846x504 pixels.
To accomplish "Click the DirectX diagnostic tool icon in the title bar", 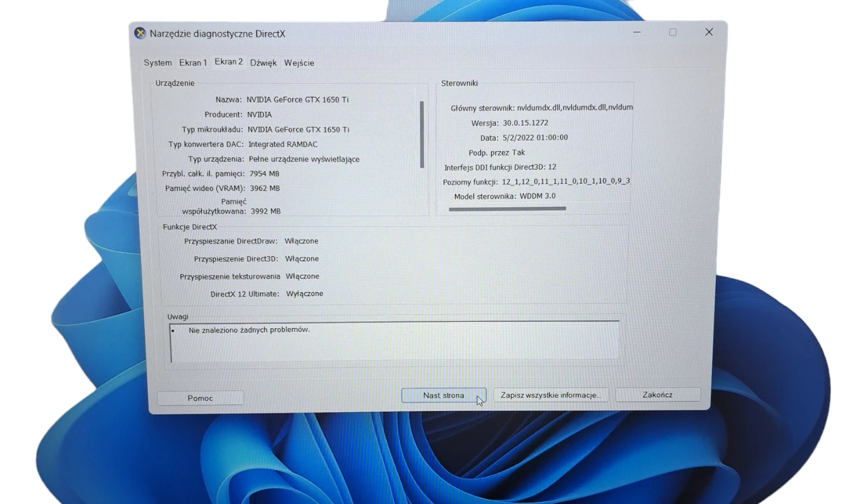I will [x=139, y=33].
